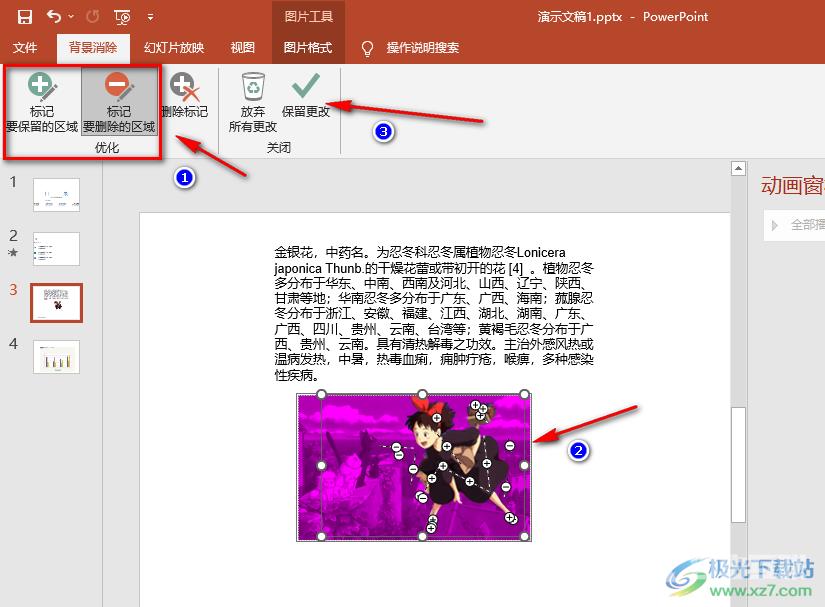Click bottom-right picture resize handle
Viewport: 825px width, 607px height.
[x=524, y=537]
